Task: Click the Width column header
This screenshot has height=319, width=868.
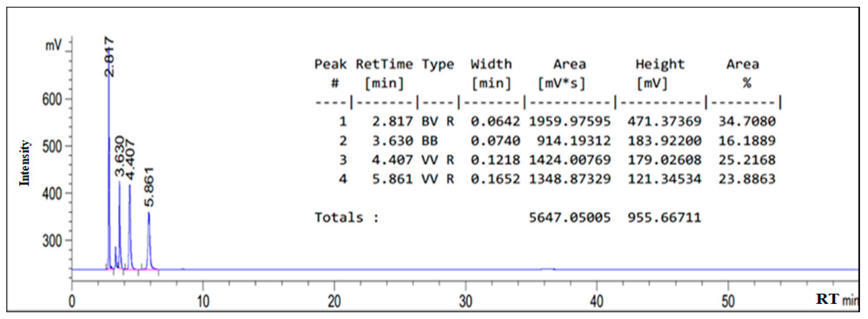Action: tap(491, 64)
